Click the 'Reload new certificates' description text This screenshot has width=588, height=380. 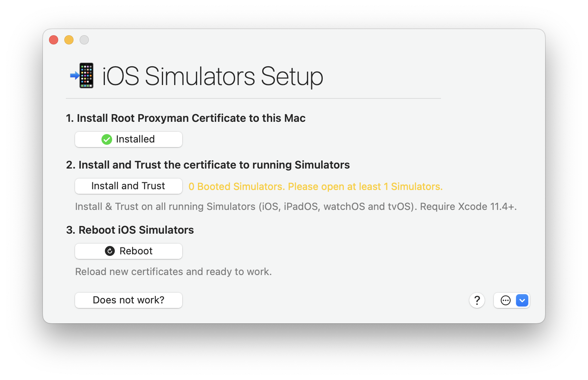click(x=173, y=271)
